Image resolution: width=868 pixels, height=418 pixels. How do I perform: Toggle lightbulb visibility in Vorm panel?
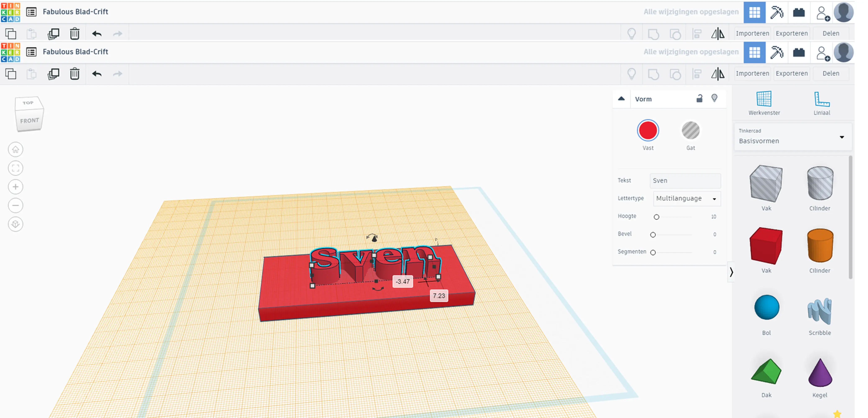714,98
